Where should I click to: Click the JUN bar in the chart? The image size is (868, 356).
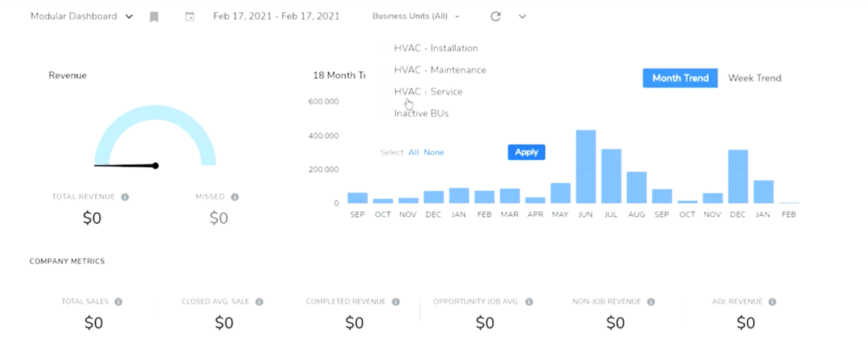coord(586,167)
